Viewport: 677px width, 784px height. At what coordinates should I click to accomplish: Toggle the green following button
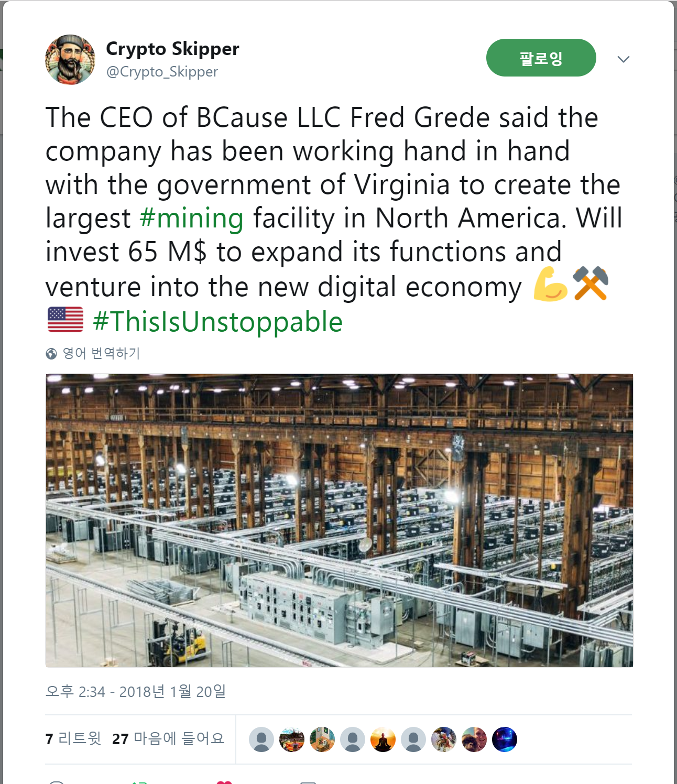click(541, 58)
